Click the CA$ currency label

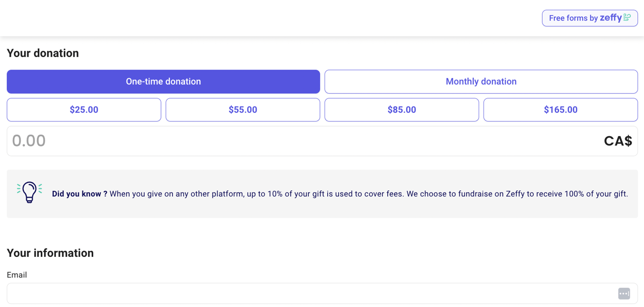pos(618,141)
